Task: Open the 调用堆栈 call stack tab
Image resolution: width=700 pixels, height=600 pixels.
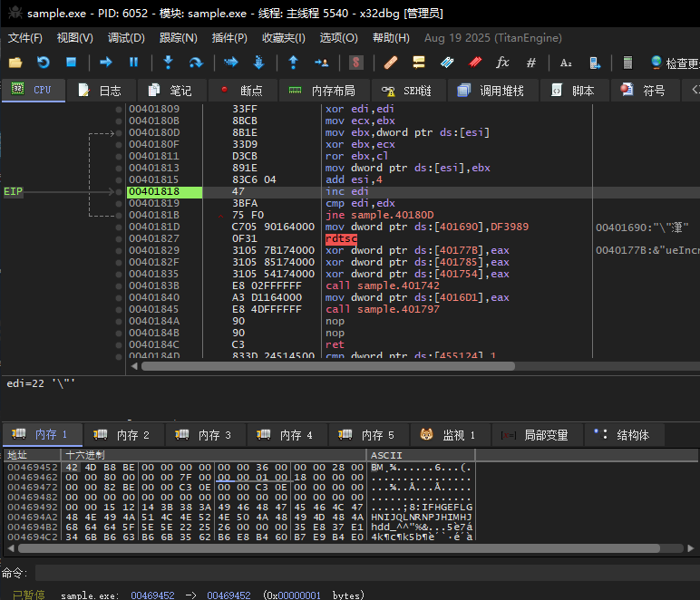Action: coord(492,91)
